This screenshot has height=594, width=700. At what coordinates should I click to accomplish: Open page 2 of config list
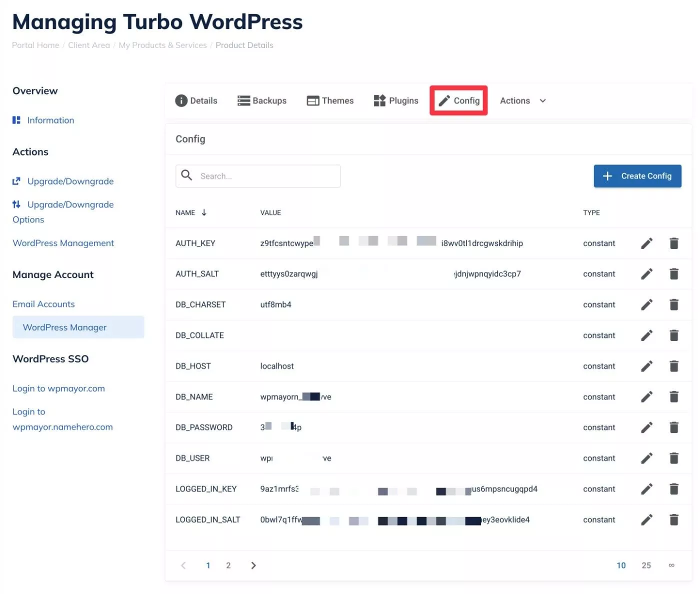pos(228,565)
